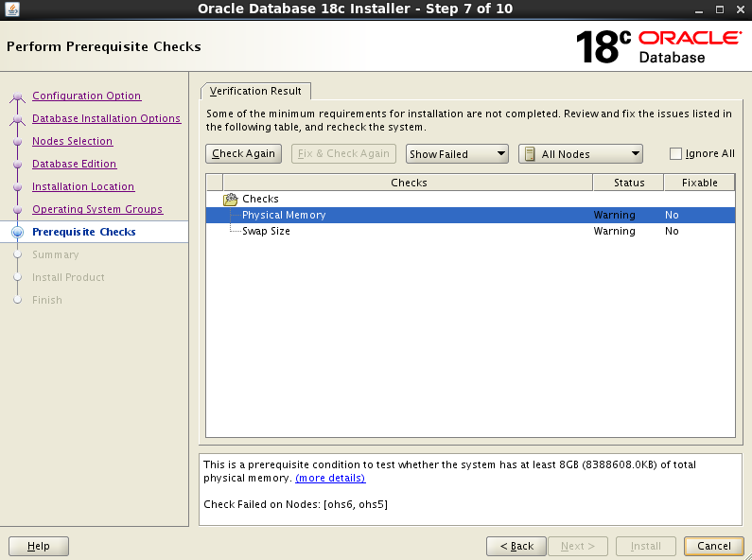This screenshot has height=560, width=752.
Task: Click the disabled Install Product step
Action: 68,277
